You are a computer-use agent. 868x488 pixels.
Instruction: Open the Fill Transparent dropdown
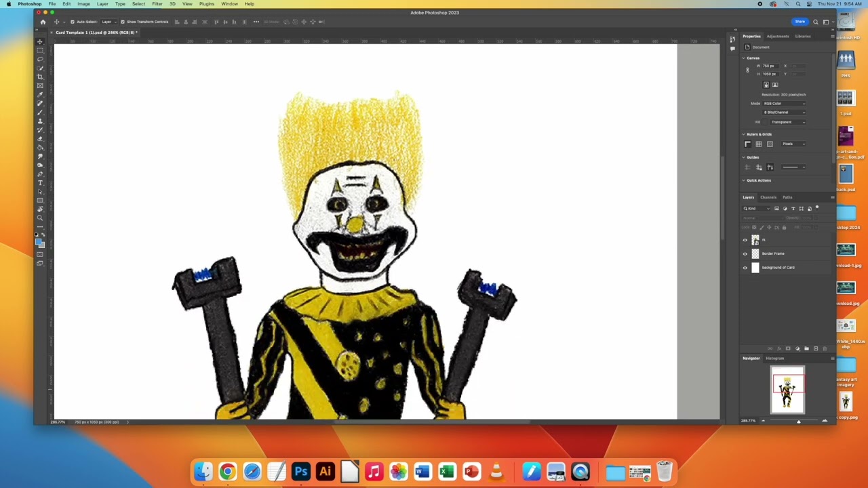pyautogui.click(x=788, y=122)
